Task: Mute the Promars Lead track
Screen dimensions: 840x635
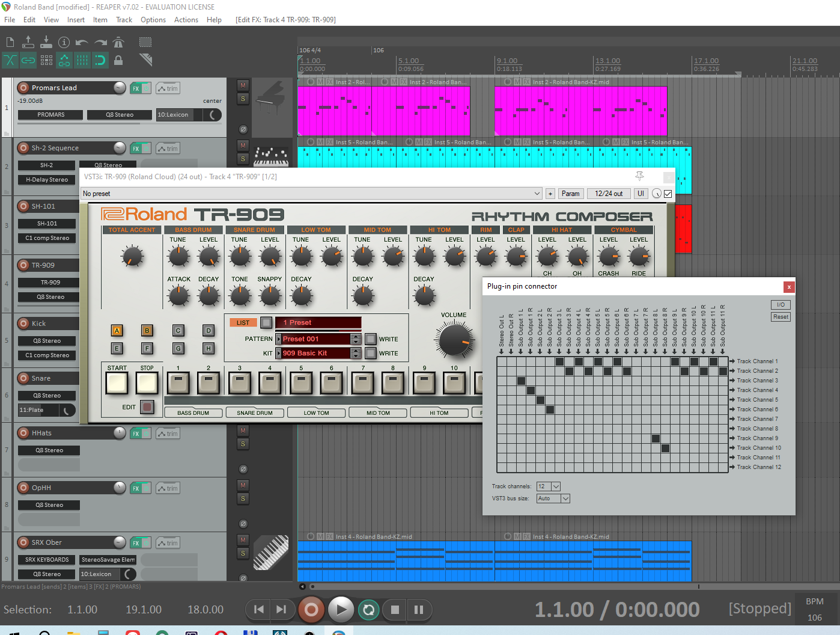Action: tap(243, 85)
